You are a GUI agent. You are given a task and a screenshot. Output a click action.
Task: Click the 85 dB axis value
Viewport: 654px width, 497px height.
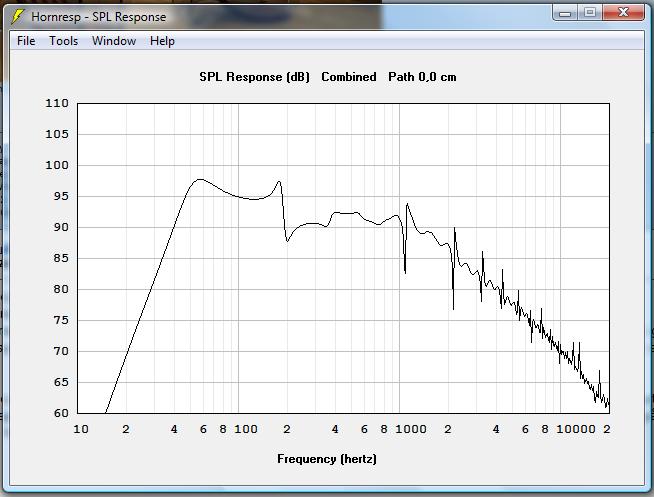61,258
